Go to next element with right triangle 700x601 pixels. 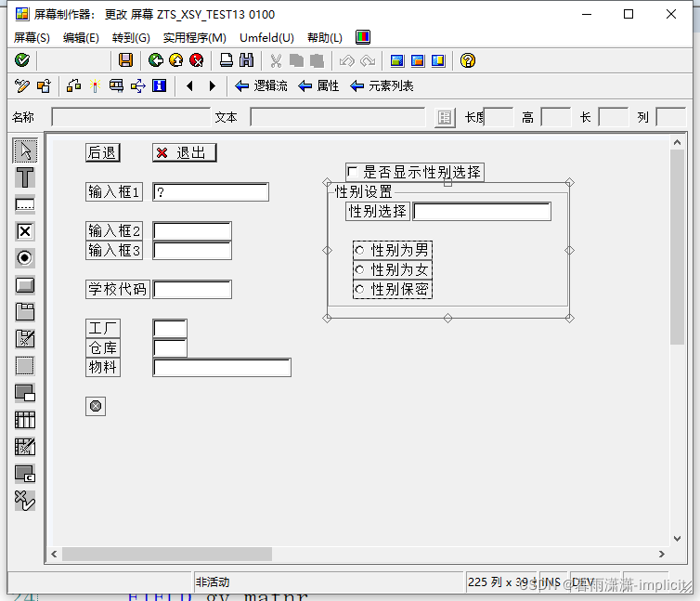pyautogui.click(x=212, y=85)
